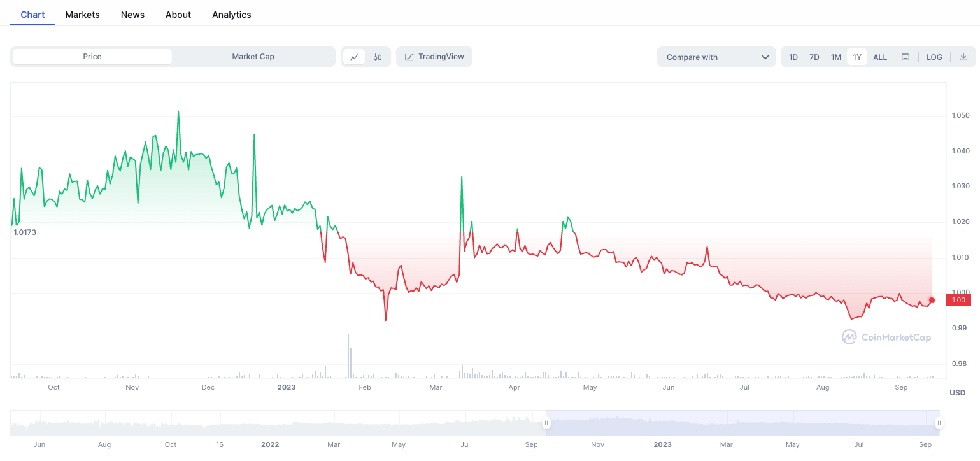Switch to the News tab
This screenshot has height=461, width=980.
132,14
